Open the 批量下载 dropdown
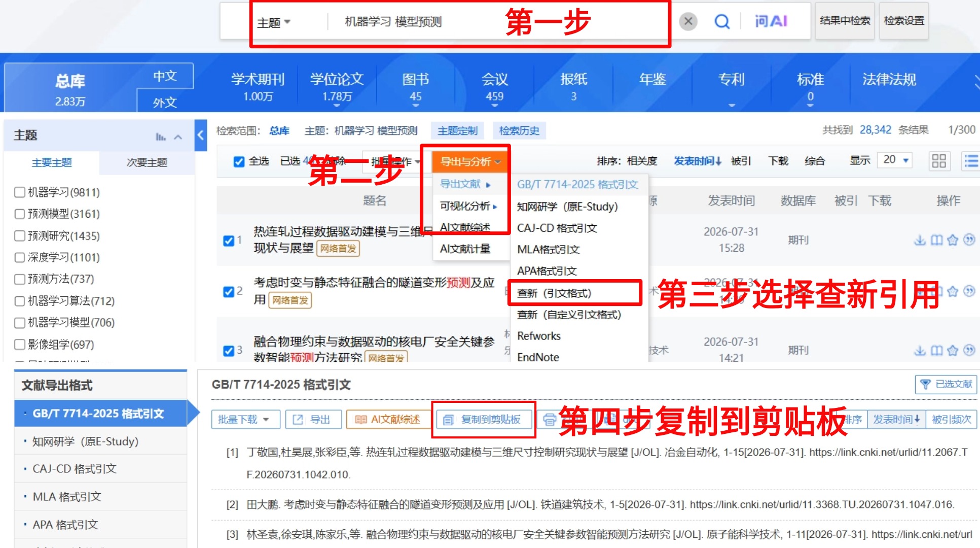Screen dimensions: 980x548 (x=246, y=420)
